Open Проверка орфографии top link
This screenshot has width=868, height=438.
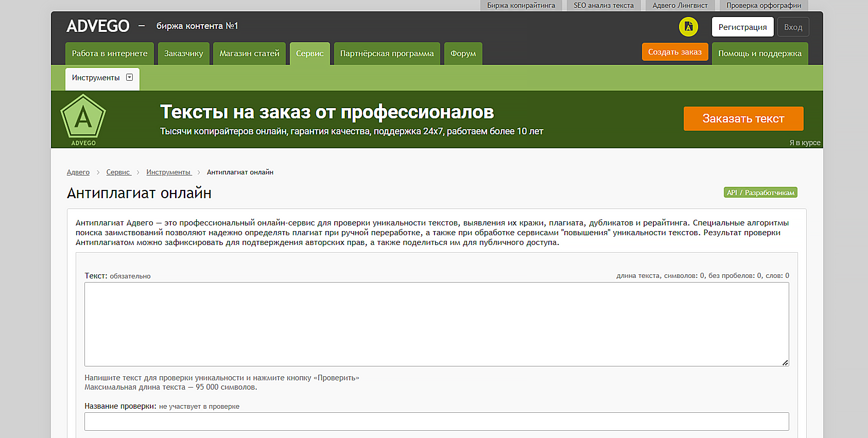[x=764, y=5]
